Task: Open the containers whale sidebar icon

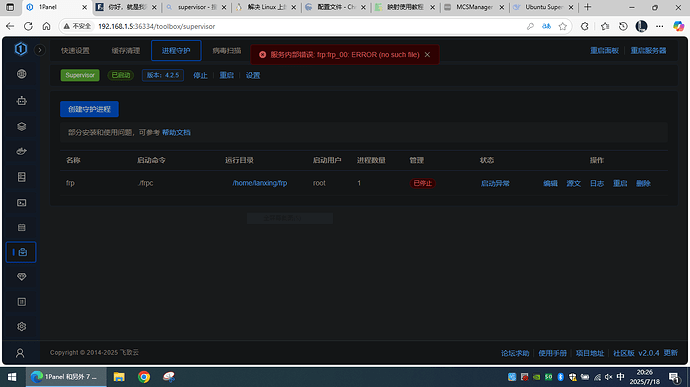Action: click(21, 151)
